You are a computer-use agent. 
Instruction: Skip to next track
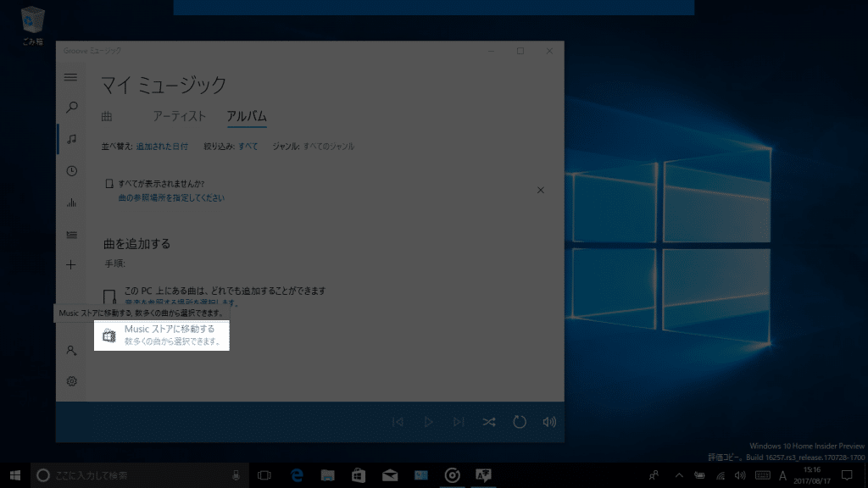459,422
